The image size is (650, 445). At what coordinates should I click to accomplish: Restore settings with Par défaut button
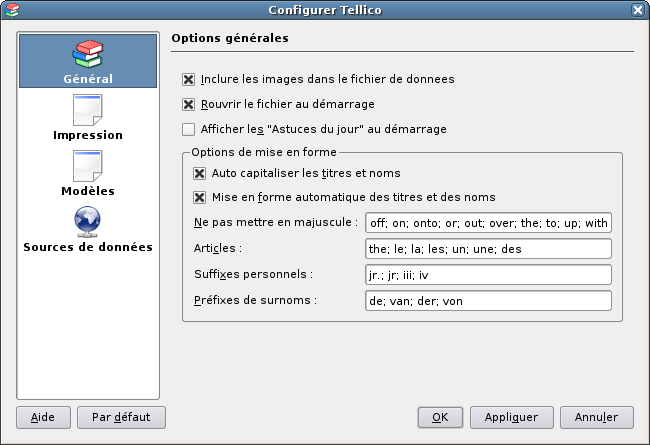[121, 417]
